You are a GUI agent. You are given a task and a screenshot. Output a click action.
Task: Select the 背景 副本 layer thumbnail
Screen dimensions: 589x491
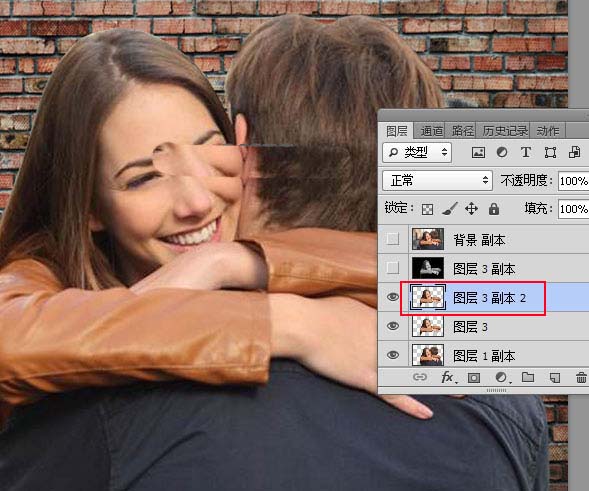click(427, 239)
